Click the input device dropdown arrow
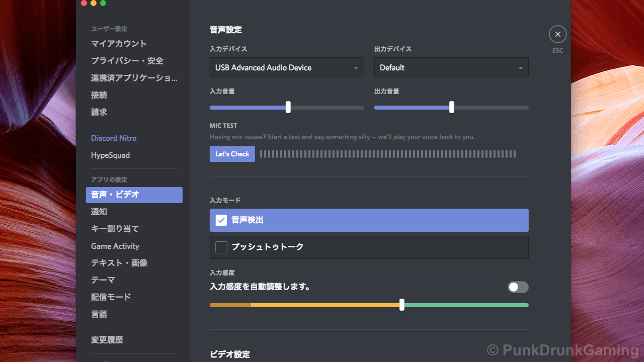 click(356, 68)
